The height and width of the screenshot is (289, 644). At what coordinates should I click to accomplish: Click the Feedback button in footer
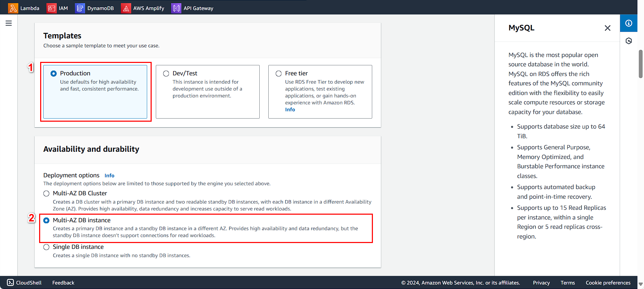click(63, 282)
